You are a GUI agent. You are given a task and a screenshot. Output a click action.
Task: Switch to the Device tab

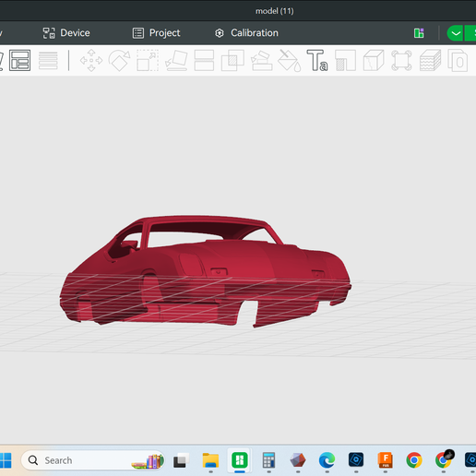(x=66, y=33)
